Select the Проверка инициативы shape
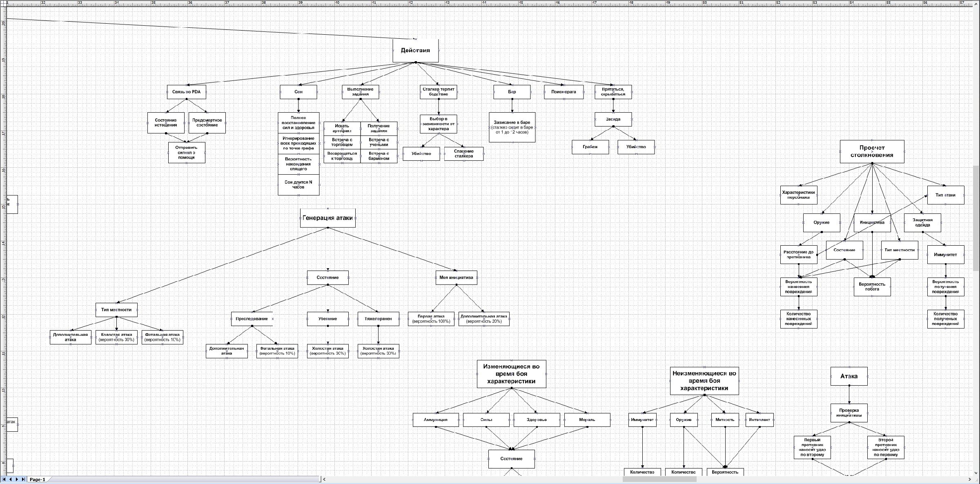Image resolution: width=980 pixels, height=484 pixels. [849, 413]
